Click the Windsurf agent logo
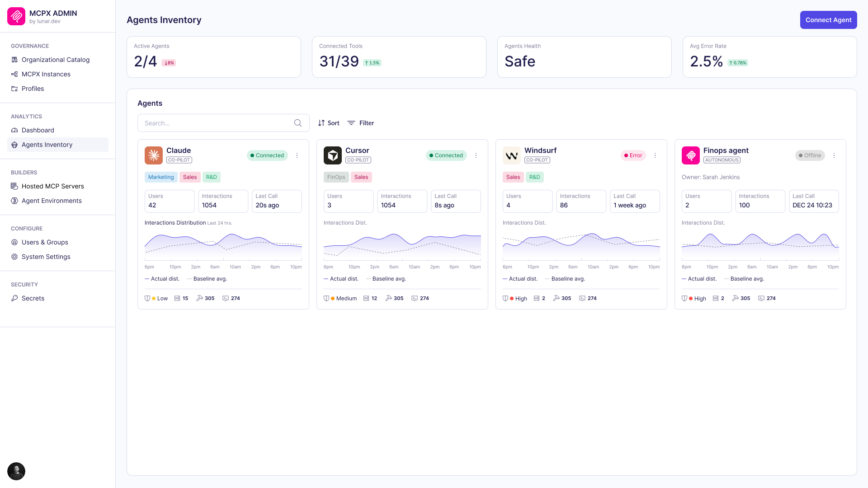Viewport: 868px width, 488px height. tap(512, 155)
